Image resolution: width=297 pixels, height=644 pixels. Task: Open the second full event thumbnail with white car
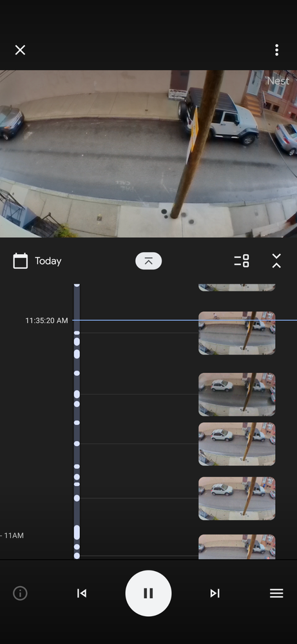tap(236, 395)
